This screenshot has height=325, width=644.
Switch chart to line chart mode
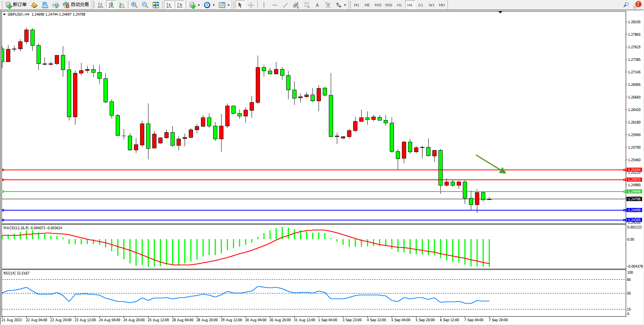point(122,5)
